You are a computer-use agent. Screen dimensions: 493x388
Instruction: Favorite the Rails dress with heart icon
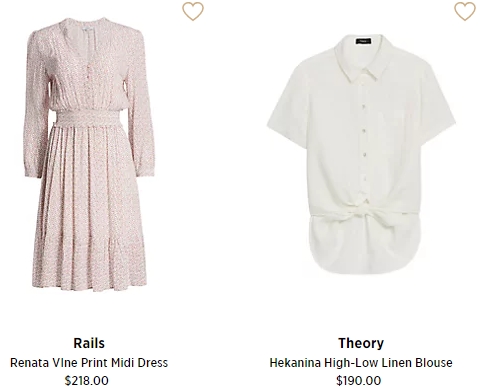click(193, 11)
